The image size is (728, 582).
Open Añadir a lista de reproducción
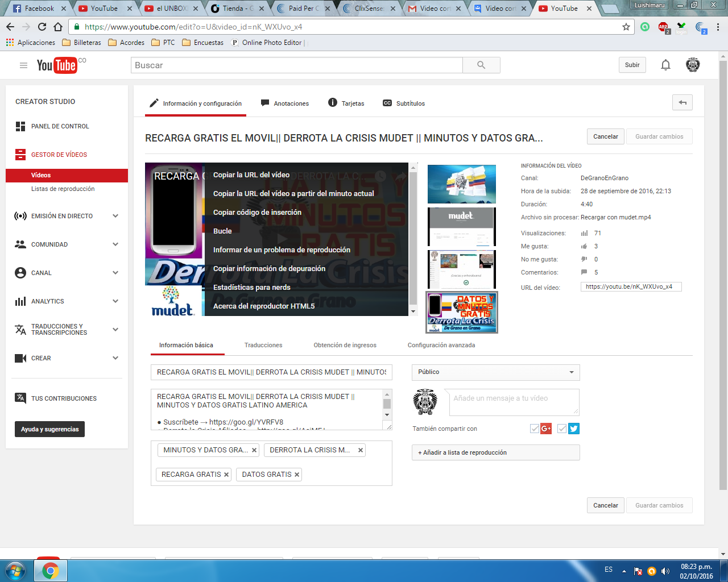[x=496, y=452]
